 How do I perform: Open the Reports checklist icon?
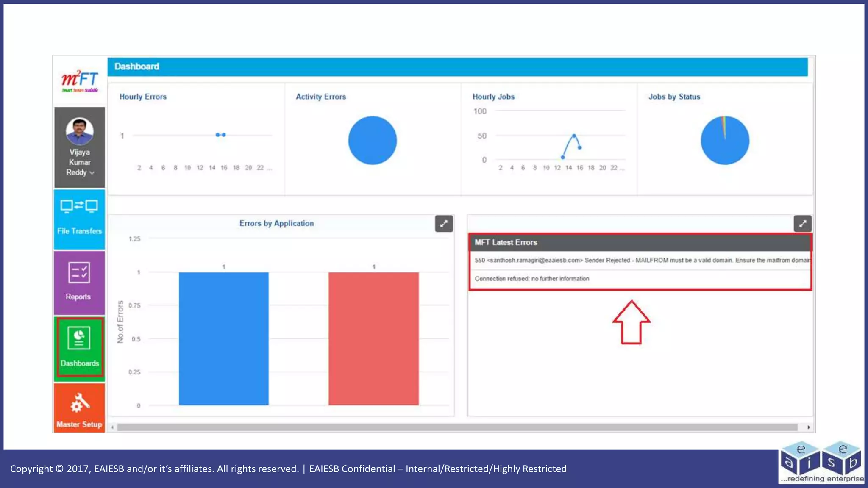[79, 273]
